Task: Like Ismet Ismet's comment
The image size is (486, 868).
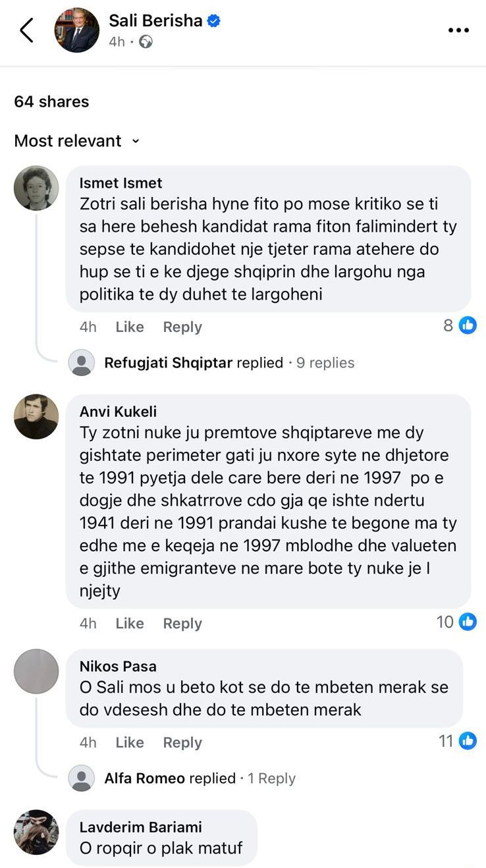Action: click(129, 326)
